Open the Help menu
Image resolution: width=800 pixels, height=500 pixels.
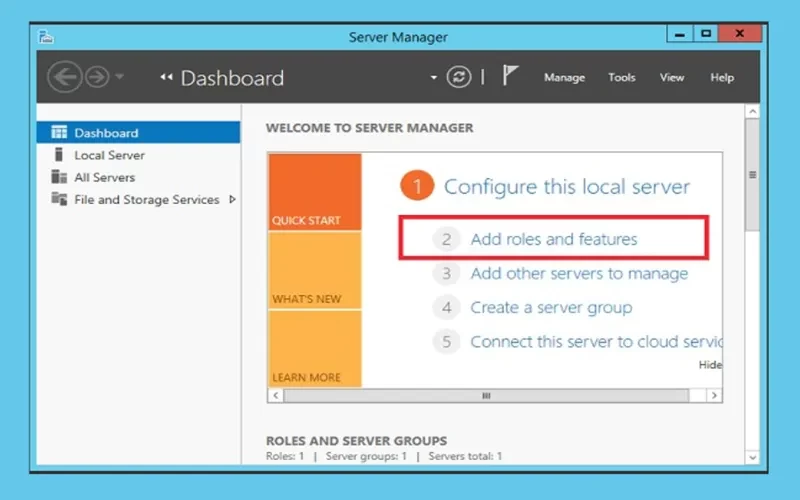tap(722, 78)
